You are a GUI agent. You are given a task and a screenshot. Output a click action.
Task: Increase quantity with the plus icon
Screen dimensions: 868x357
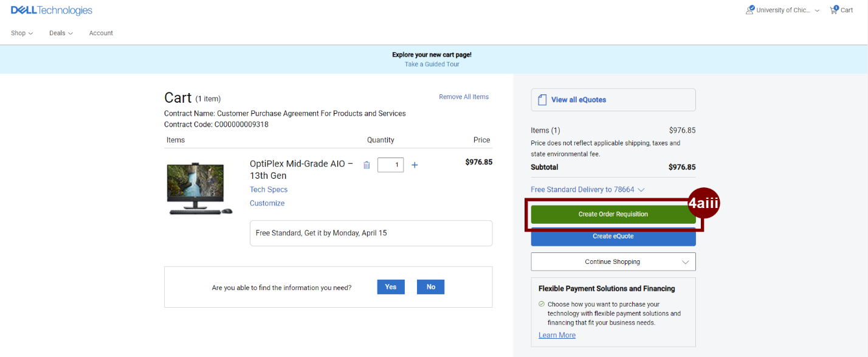(415, 165)
